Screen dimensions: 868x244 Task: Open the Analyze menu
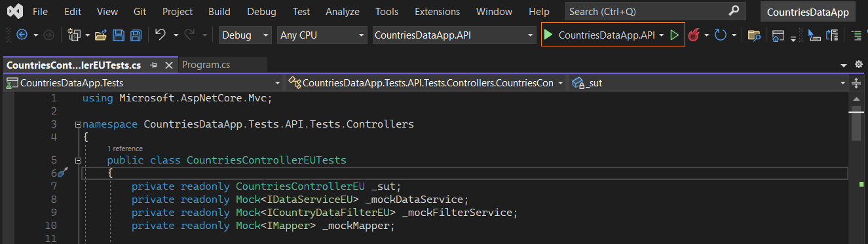point(343,12)
